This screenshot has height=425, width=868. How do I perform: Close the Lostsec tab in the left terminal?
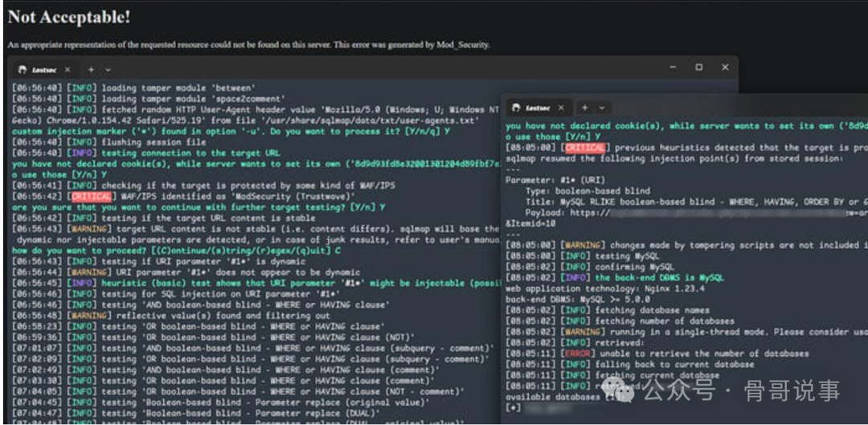coord(68,70)
